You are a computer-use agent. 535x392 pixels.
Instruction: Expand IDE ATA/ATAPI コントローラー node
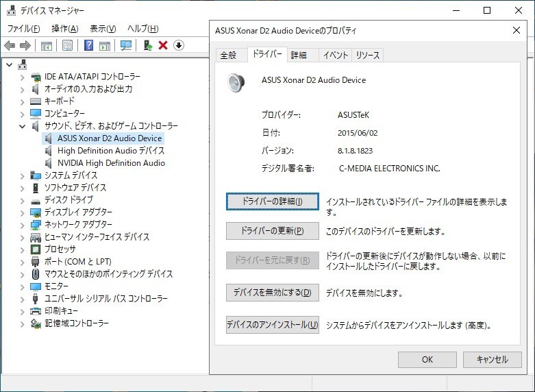pyautogui.click(x=22, y=77)
